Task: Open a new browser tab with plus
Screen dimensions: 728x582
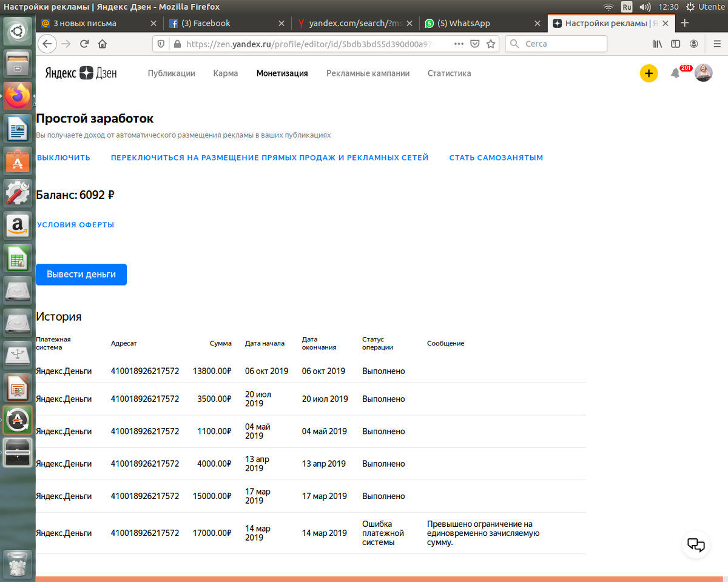Action: coord(685,23)
